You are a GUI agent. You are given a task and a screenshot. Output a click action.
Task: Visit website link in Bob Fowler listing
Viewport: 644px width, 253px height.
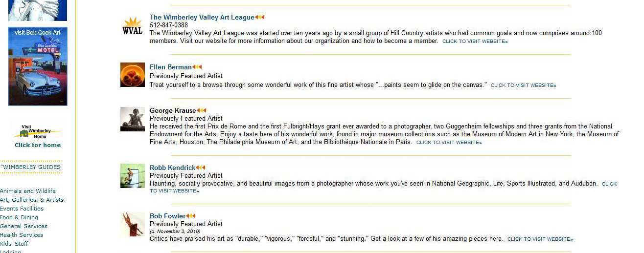point(540,239)
